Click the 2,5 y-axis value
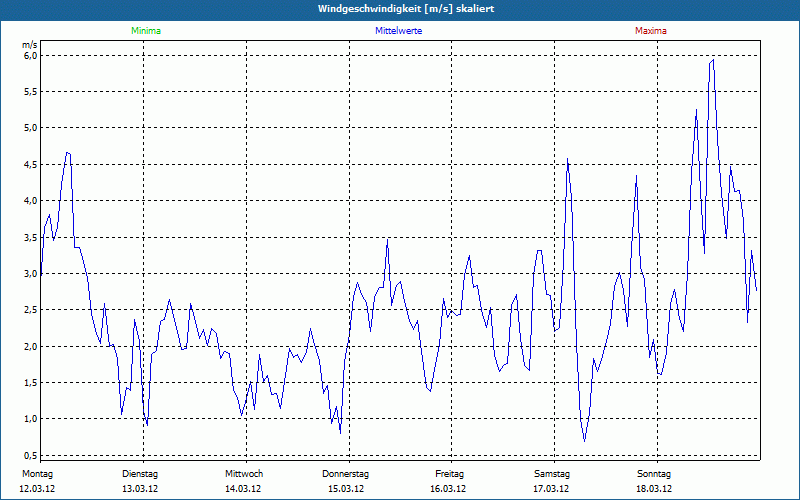This screenshot has width=800, height=500. click(x=31, y=310)
